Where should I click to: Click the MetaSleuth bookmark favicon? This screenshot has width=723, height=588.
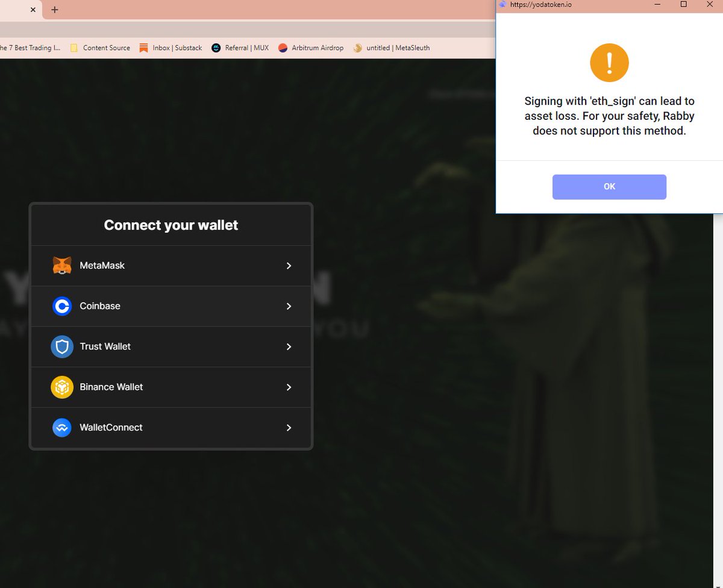click(357, 48)
